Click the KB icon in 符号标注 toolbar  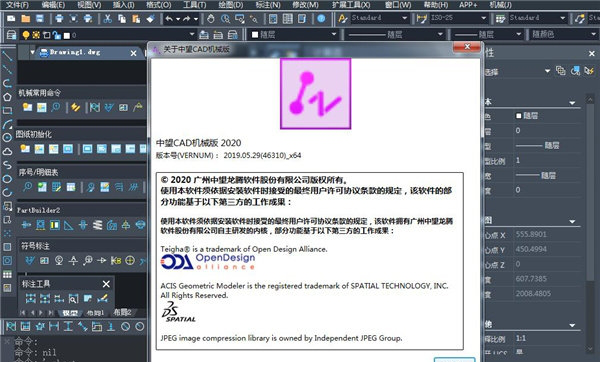[116, 260]
